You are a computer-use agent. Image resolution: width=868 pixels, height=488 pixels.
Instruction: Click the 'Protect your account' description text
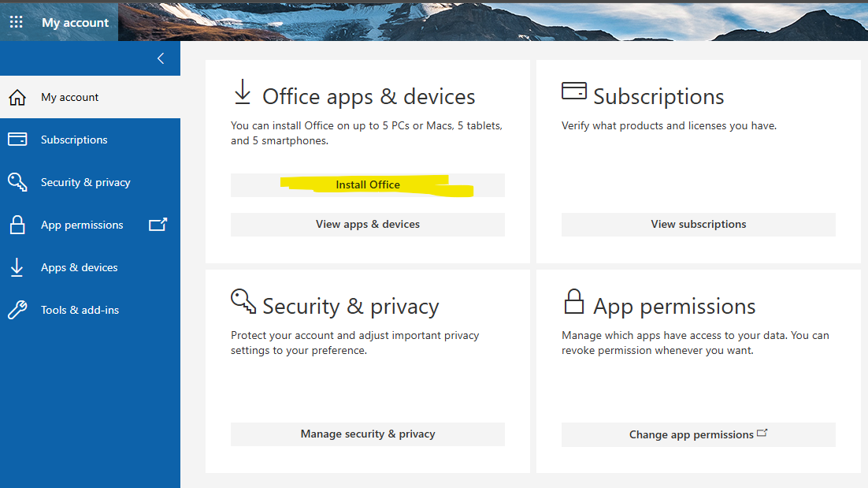click(x=354, y=343)
